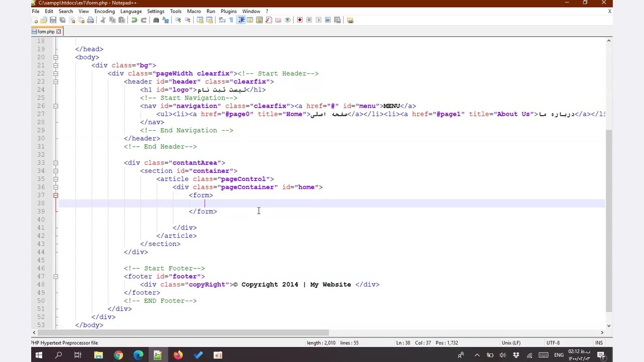Image resolution: width=644 pixels, height=362 pixels.
Task: Click the length 2,010 lines 55 status entry
Action: click(333, 343)
